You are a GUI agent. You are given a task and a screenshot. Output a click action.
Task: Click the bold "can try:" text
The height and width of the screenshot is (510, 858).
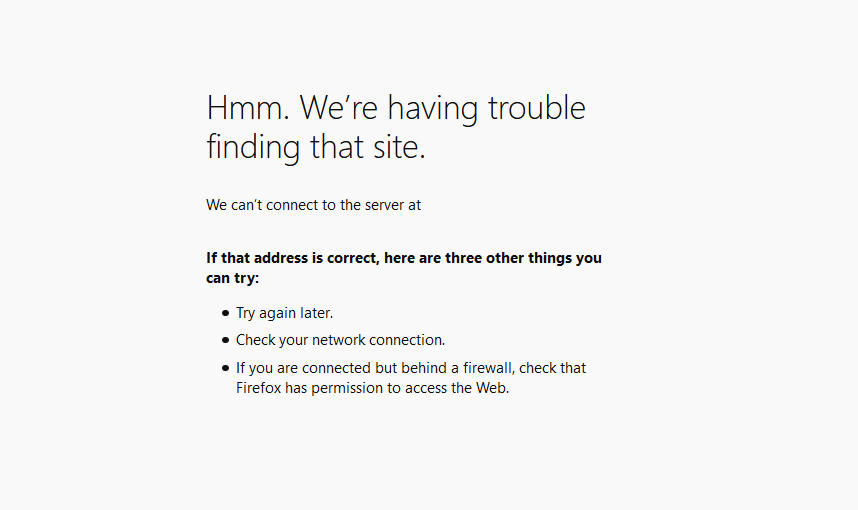coord(233,278)
